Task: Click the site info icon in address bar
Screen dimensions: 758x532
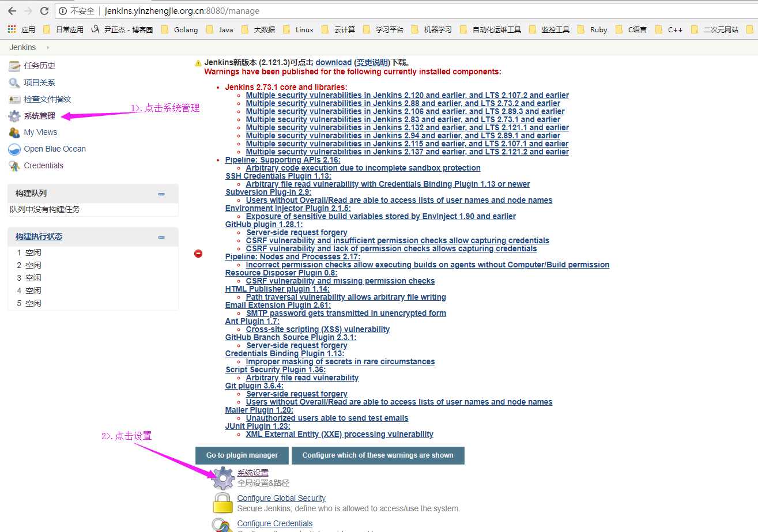Action: coord(63,11)
